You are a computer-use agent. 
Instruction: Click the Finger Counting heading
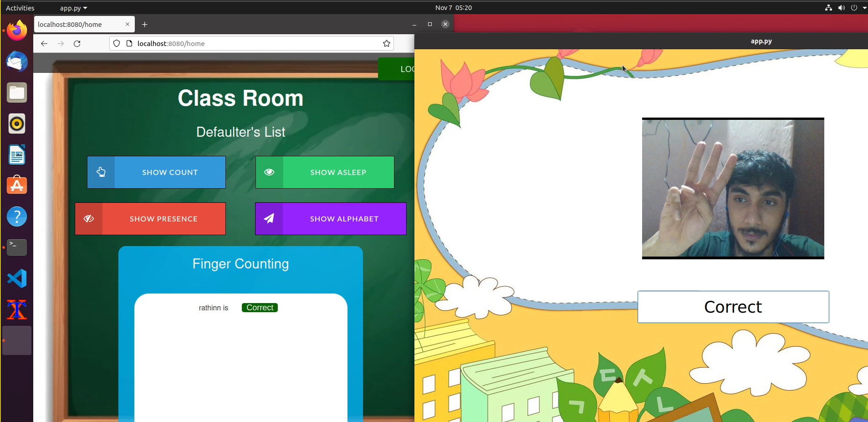tap(240, 264)
